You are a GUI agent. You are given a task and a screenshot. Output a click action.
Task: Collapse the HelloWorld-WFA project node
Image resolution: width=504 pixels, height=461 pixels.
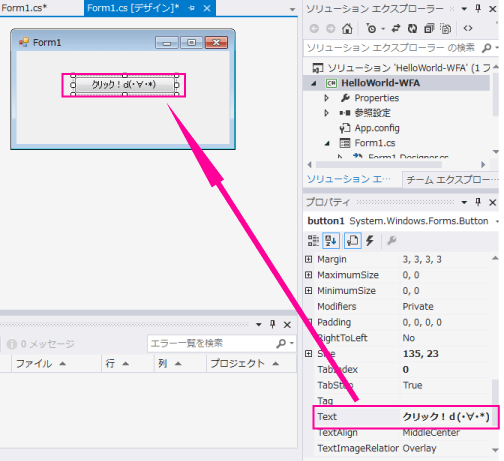point(314,83)
